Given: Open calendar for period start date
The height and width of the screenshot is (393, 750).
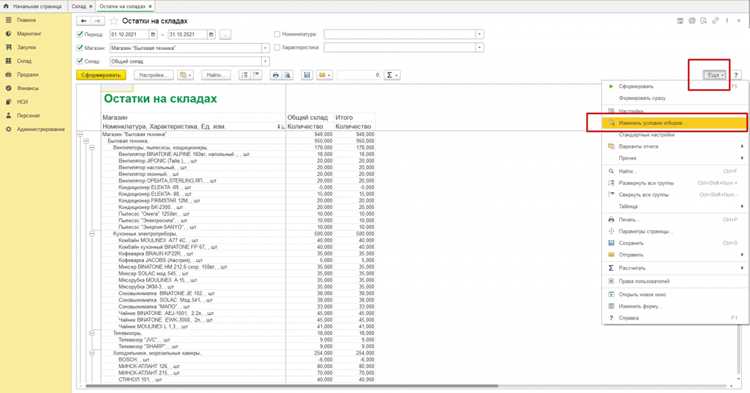Looking at the screenshot, I should pyautogui.click(x=153, y=34).
